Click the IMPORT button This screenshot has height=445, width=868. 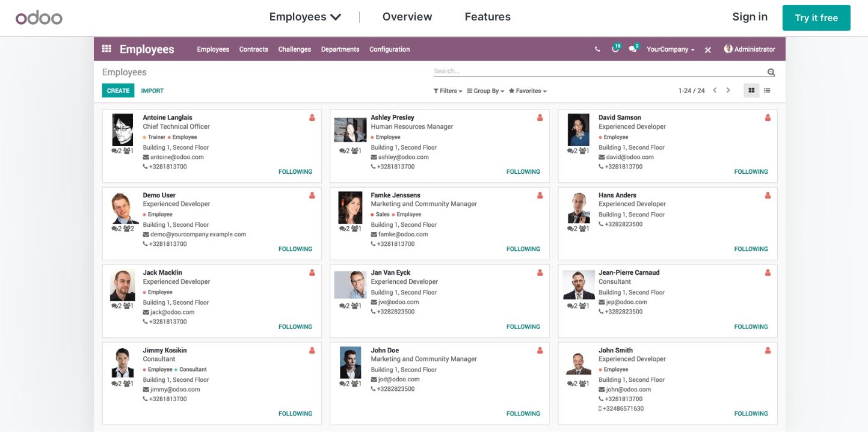coord(152,91)
